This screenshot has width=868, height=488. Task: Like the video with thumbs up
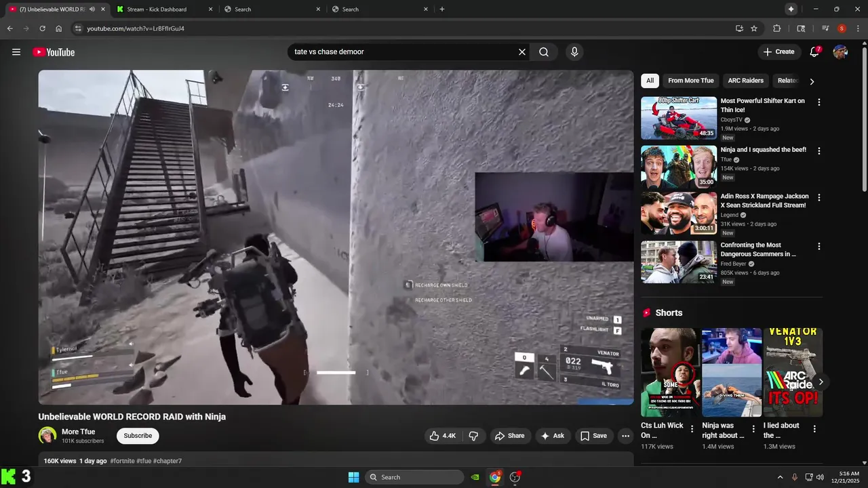click(442, 436)
